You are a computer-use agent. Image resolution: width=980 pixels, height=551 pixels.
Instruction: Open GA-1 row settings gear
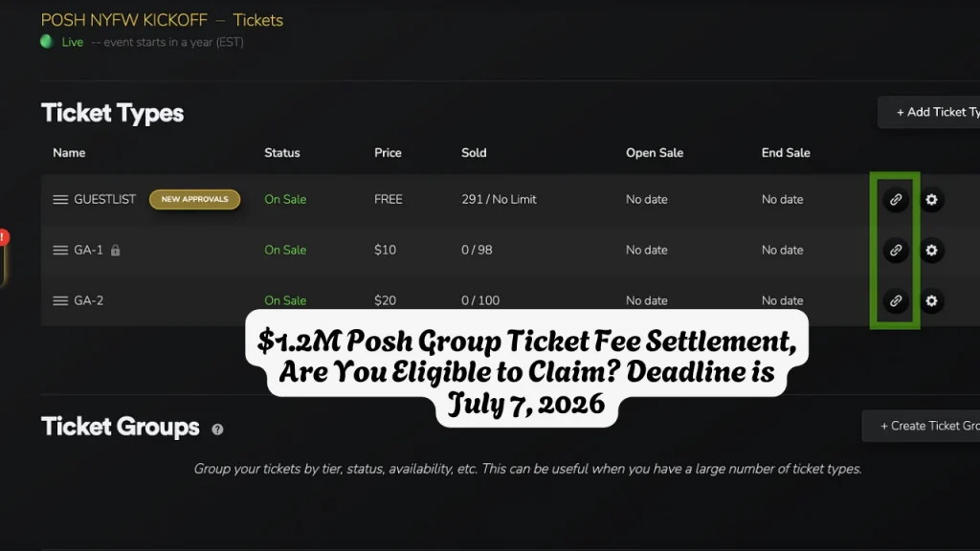[x=932, y=250]
